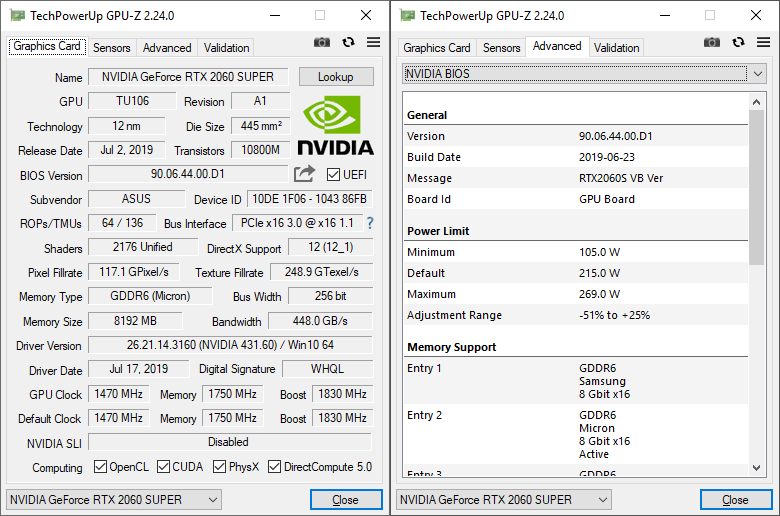Click the Version row value 90.06.44.00.D1 in right window

pos(615,136)
